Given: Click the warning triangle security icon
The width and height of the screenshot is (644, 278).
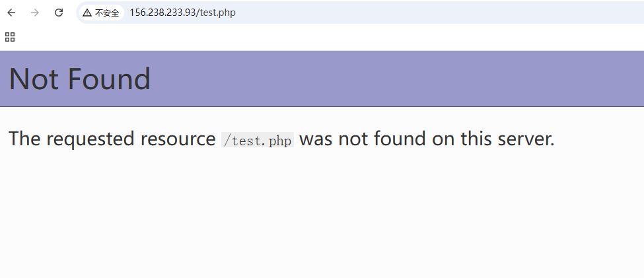Looking at the screenshot, I should [x=87, y=13].
